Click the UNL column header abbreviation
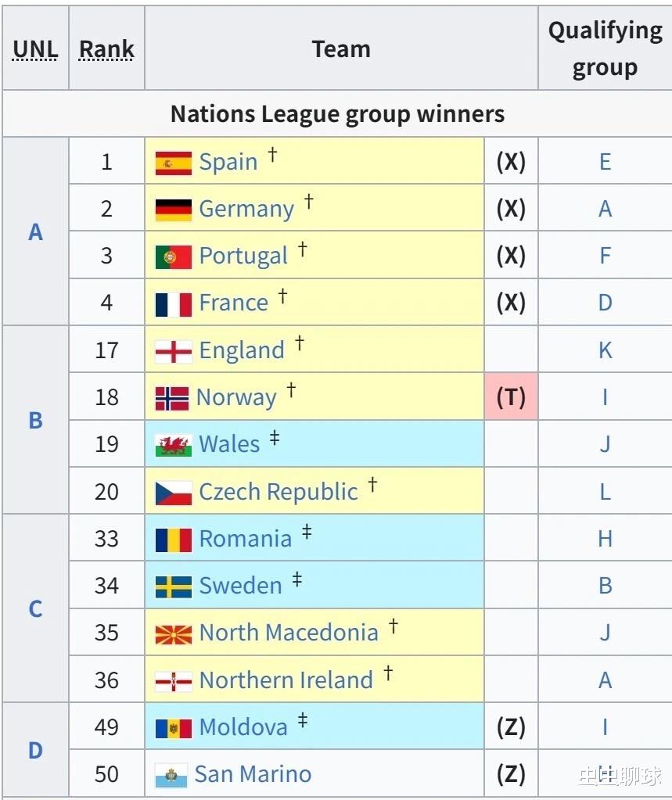Viewport: 672px width, 800px height. (x=35, y=49)
